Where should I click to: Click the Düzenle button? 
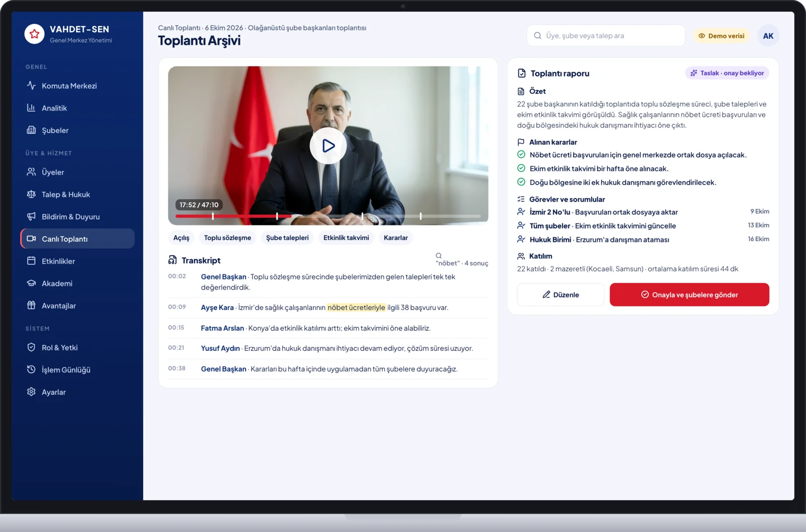561,294
